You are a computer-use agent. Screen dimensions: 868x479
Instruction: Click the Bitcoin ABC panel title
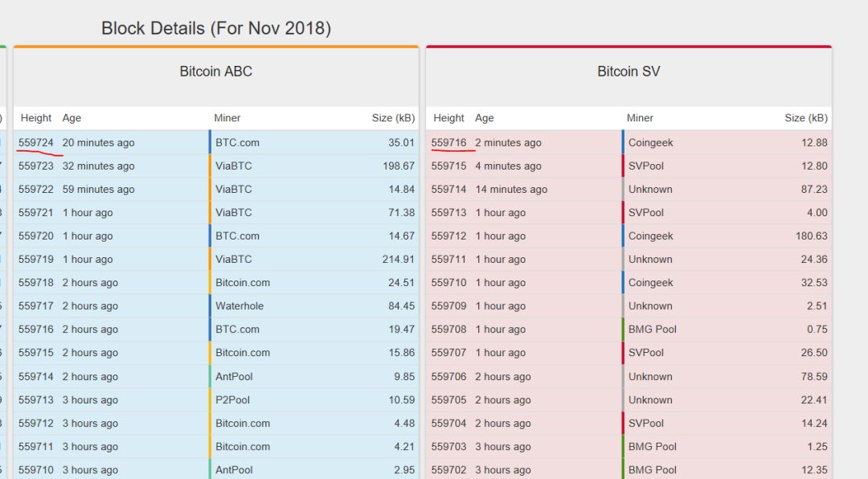pyautogui.click(x=216, y=72)
